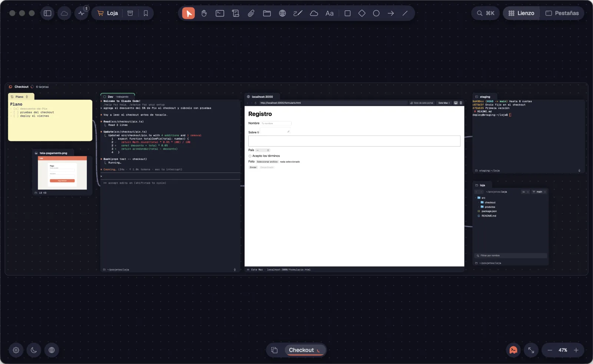Toggle the left sidebar panel
593x364 pixels.
[x=47, y=13]
